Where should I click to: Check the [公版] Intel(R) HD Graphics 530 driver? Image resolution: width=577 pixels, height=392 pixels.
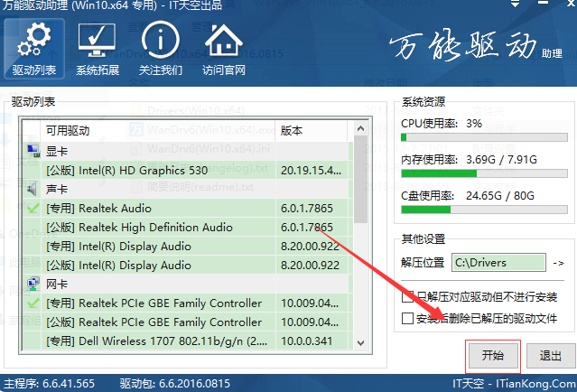(x=33, y=170)
